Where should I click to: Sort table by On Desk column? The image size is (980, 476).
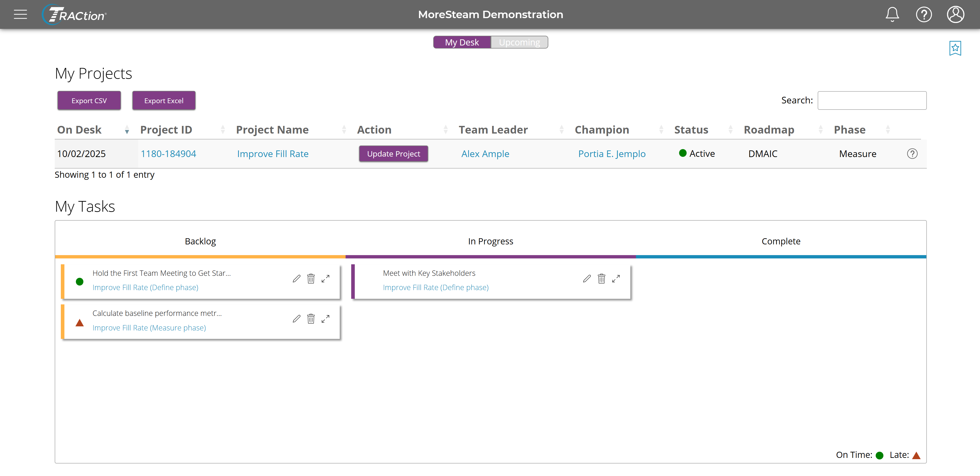[79, 130]
